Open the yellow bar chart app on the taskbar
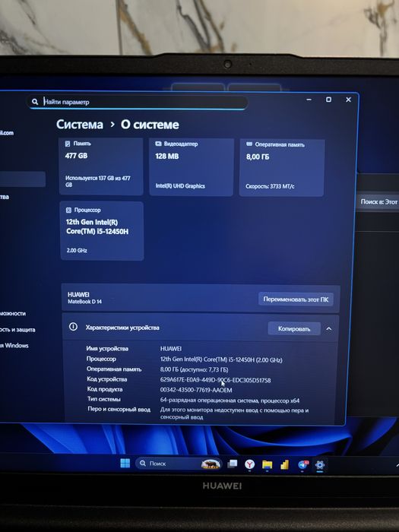The height and width of the screenshot is (532, 399). 284,464
